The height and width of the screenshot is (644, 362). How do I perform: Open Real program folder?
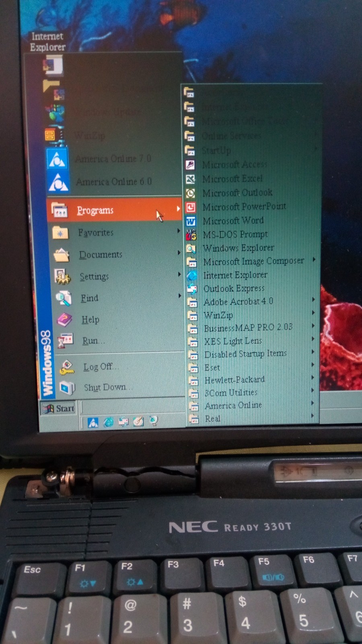pos(253,418)
